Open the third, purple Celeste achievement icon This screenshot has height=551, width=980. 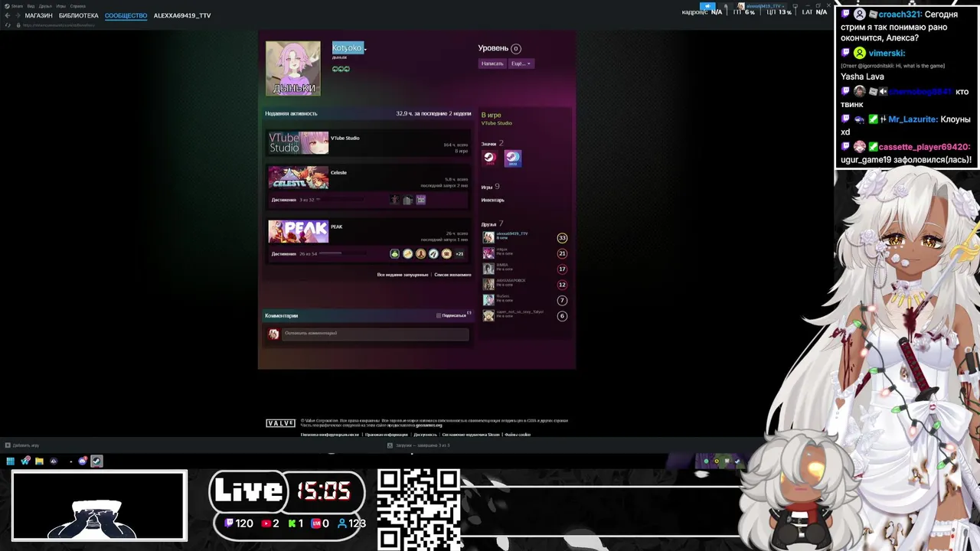click(420, 200)
